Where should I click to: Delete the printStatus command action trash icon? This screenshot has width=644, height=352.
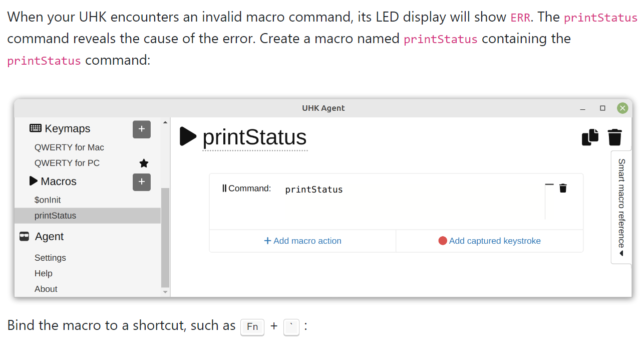(563, 189)
